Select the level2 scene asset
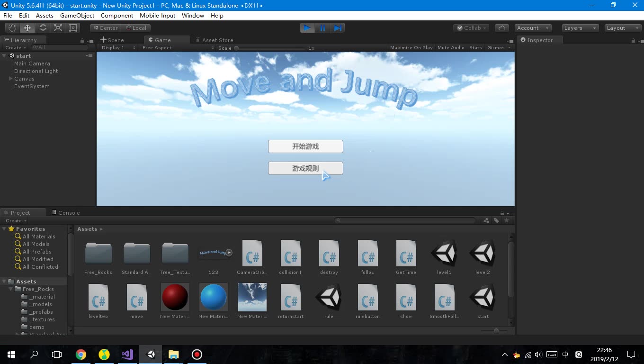 [483, 257]
